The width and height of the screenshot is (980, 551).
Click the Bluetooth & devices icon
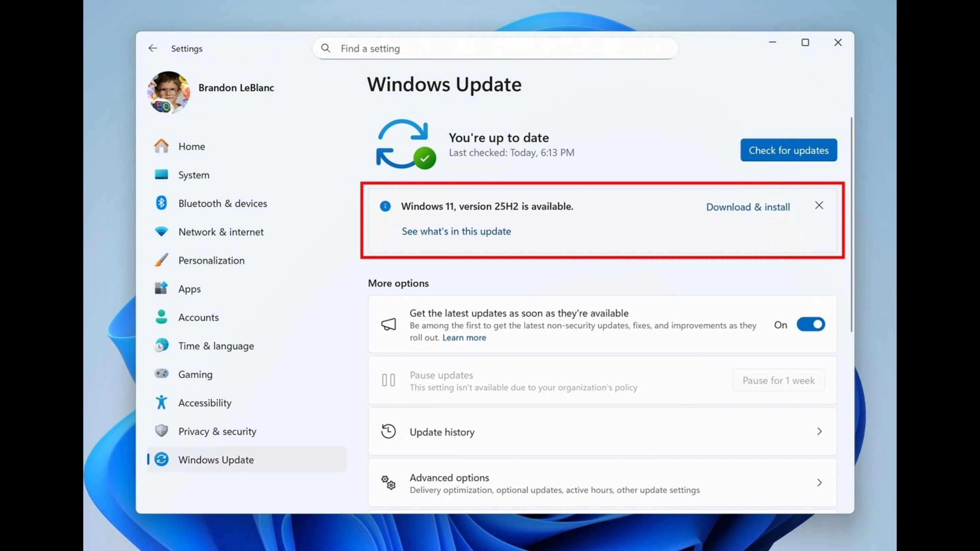[x=161, y=203]
